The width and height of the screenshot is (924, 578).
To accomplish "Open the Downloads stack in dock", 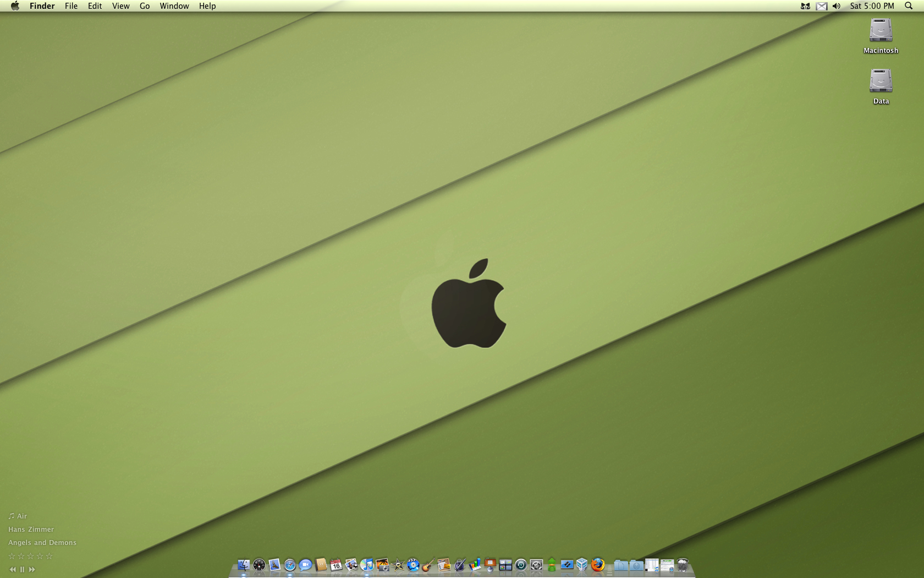I will [636, 565].
